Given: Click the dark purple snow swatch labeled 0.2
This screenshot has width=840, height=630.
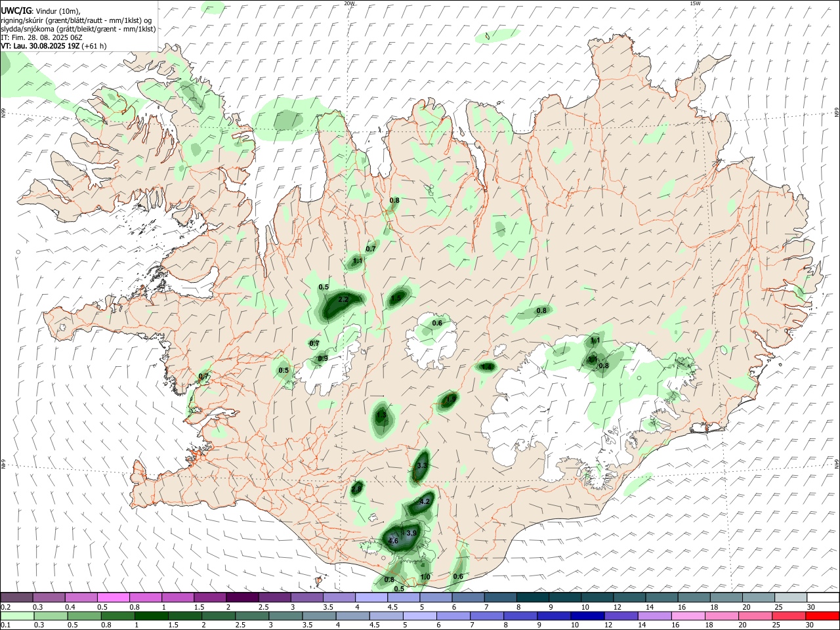Looking at the screenshot, I should pyautogui.click(x=16, y=597).
